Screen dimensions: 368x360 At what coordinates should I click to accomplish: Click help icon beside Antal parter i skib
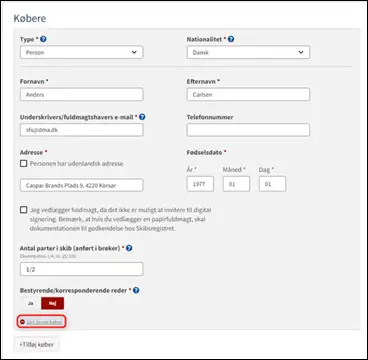(129, 248)
